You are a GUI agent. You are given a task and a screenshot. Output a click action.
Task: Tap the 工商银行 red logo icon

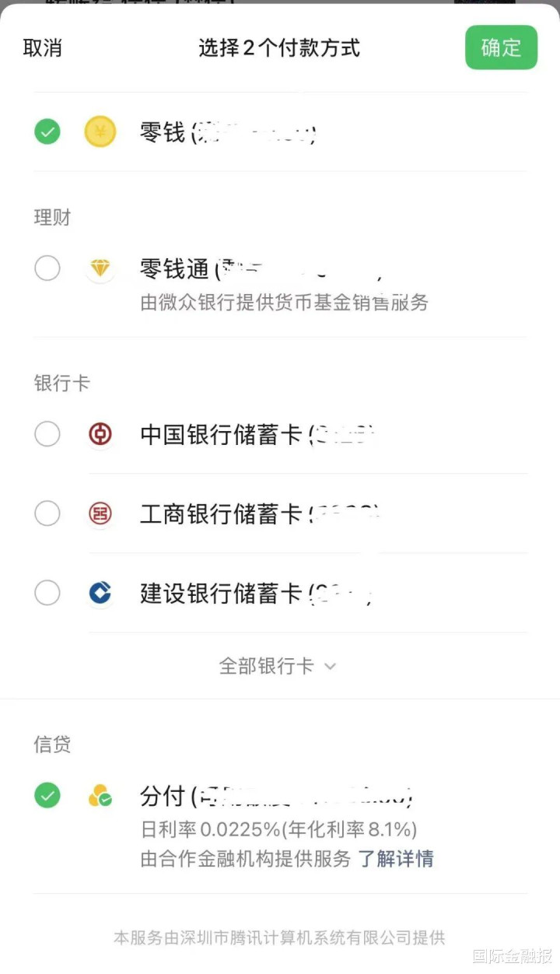100,513
